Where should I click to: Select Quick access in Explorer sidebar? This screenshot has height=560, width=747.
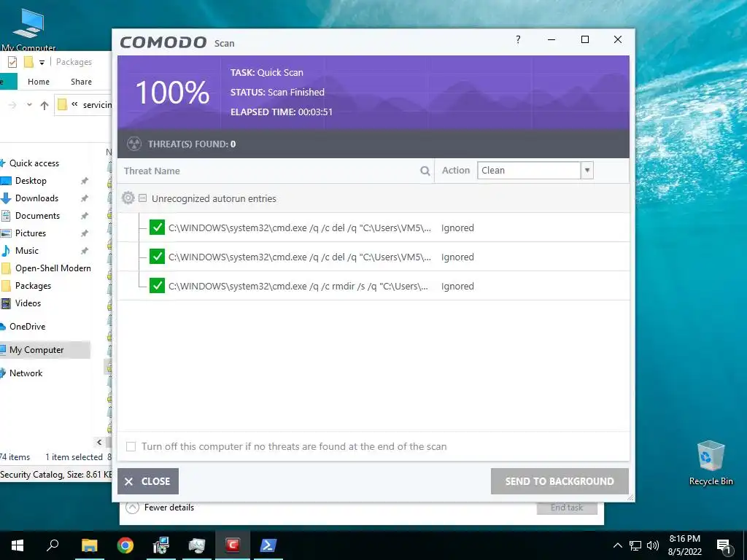tap(34, 163)
